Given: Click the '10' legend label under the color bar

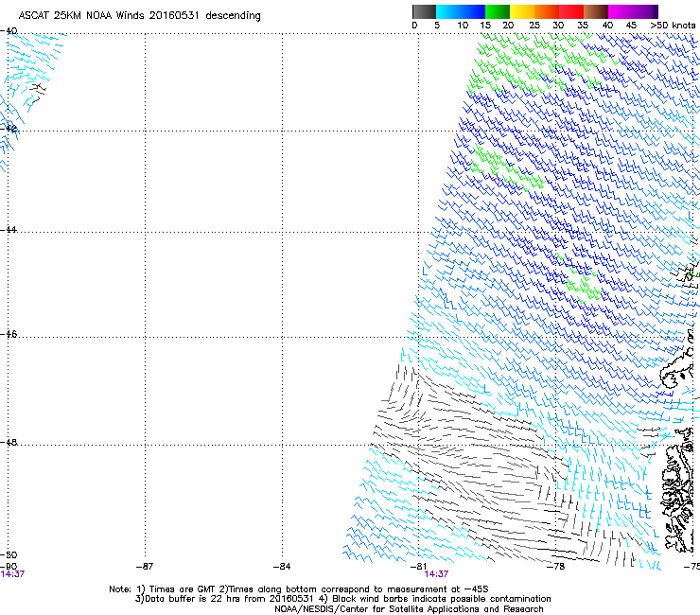Looking at the screenshot, I should pos(463,26).
